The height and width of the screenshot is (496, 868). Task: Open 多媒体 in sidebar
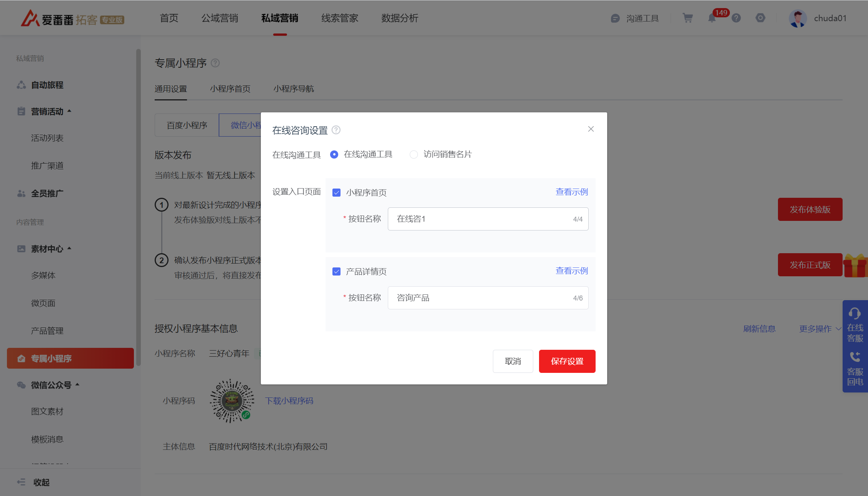click(x=43, y=275)
